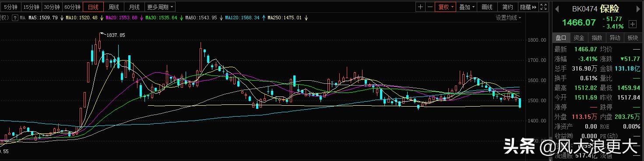Click the 1700.00 price axis label

(537, 60)
